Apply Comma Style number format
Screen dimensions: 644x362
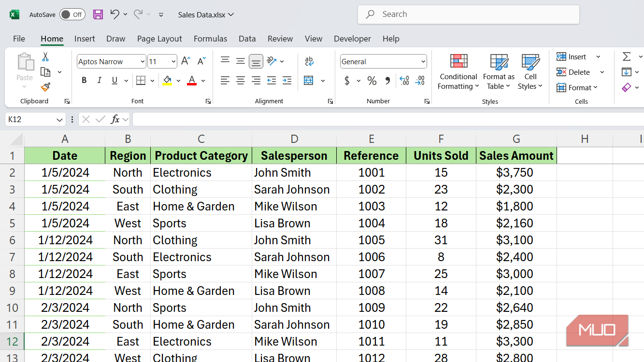387,81
